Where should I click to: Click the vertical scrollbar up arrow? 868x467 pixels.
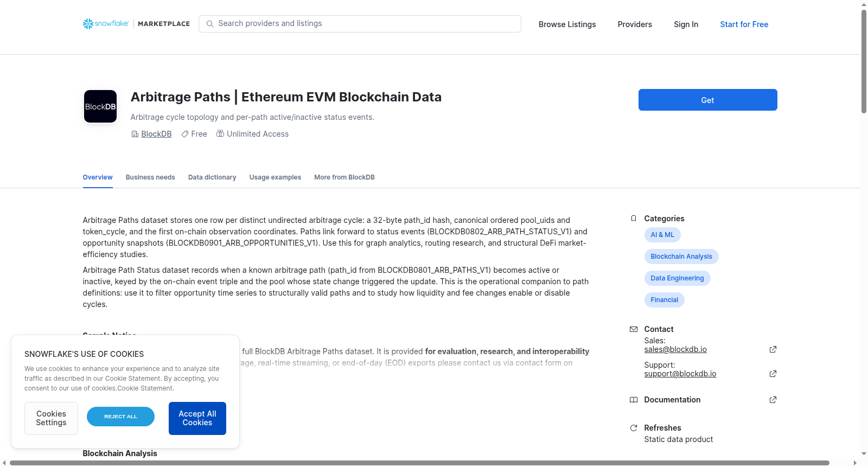click(864, 4)
